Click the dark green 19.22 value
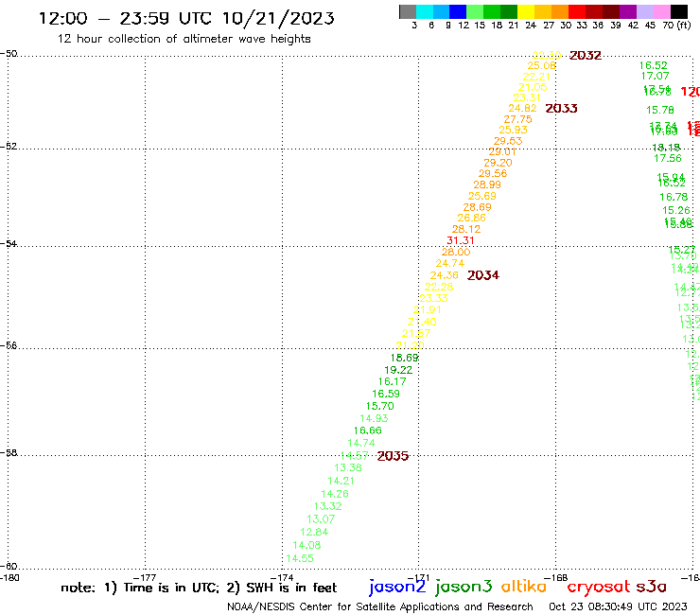The height and width of the screenshot is (615, 700). point(398,370)
